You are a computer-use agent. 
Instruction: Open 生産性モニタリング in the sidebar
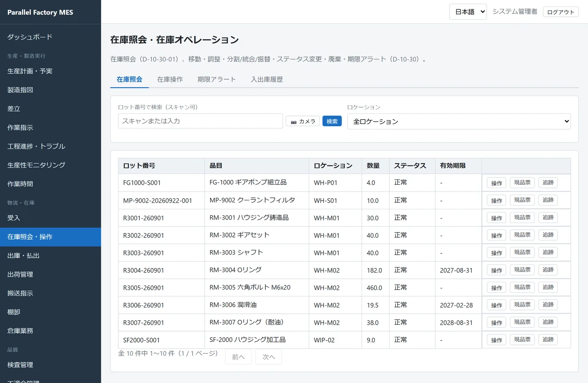[50, 165]
